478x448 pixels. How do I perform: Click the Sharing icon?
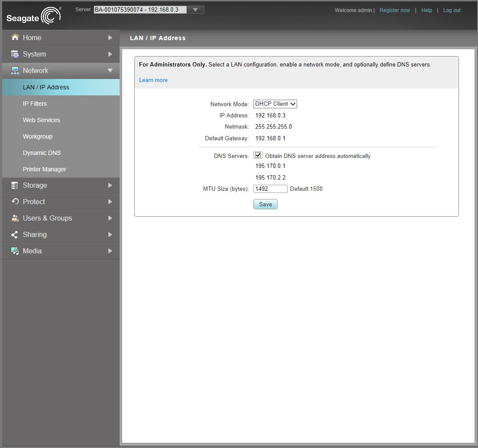[14, 234]
